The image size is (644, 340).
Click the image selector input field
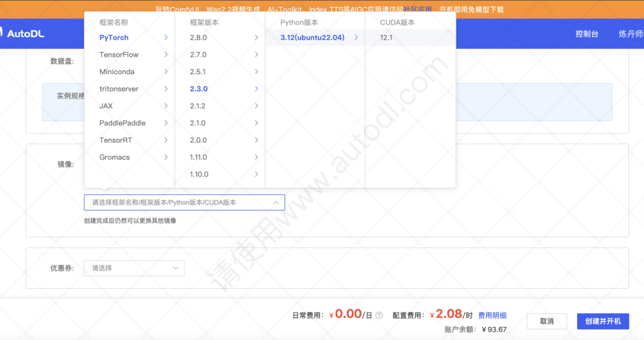pyautogui.click(x=184, y=202)
